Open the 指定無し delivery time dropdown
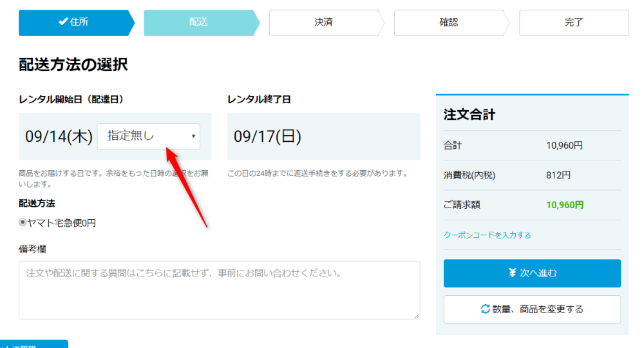This screenshot has width=644, height=348. [x=149, y=136]
